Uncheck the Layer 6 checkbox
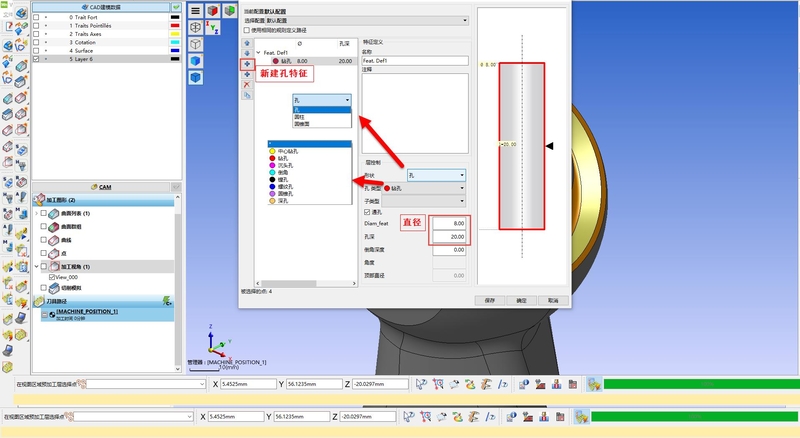The width and height of the screenshot is (800, 438). point(36,59)
